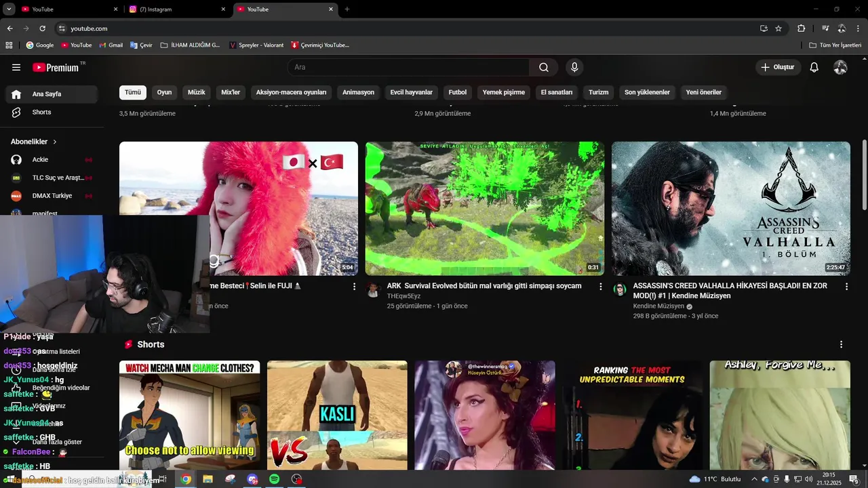Select the Futbol filter chip
This screenshot has height=488, width=868.
(x=458, y=92)
